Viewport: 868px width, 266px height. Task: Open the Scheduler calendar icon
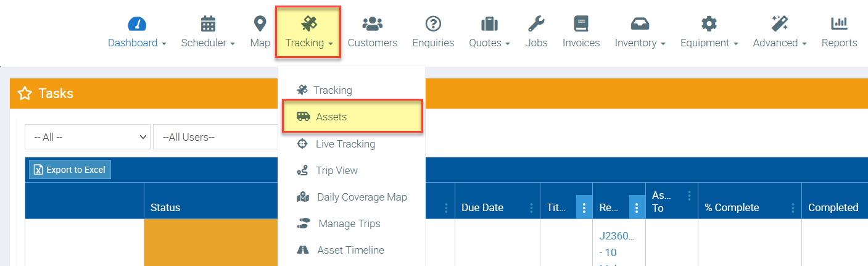(208, 24)
